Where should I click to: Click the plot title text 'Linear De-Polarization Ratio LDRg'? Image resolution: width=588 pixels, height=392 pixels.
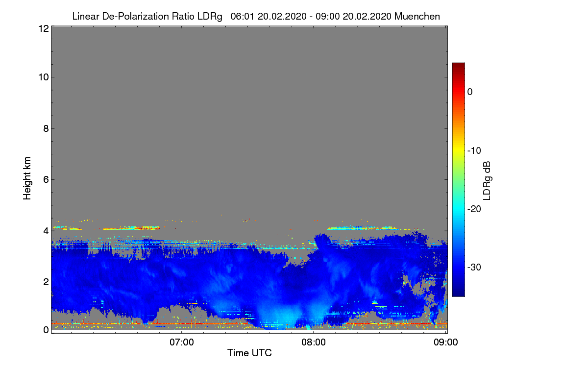(x=147, y=16)
